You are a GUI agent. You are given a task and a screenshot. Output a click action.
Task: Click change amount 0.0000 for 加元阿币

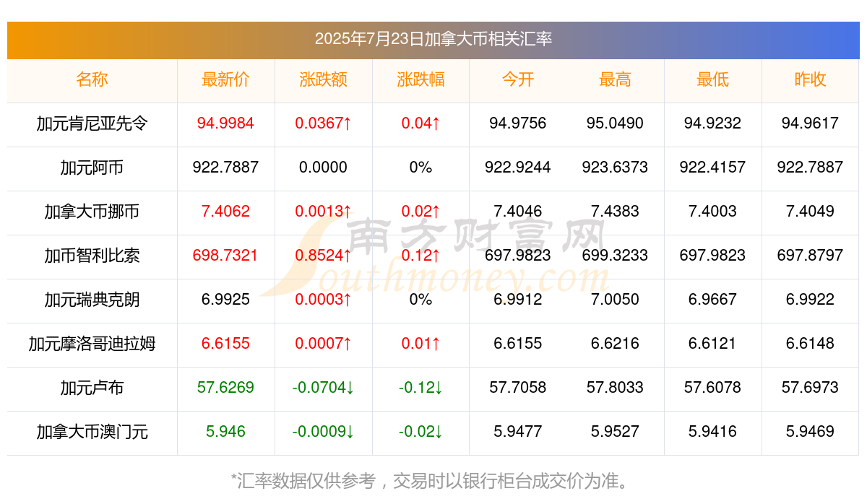(323, 168)
